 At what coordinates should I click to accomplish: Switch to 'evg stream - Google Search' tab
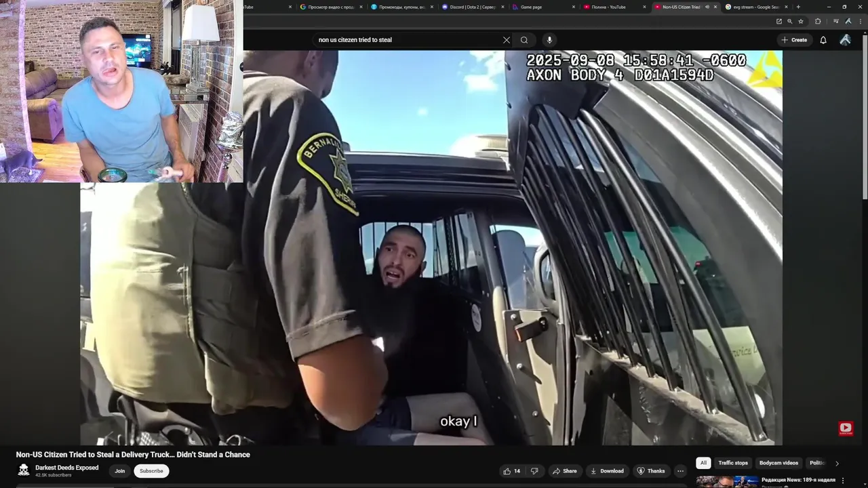[x=755, y=7]
